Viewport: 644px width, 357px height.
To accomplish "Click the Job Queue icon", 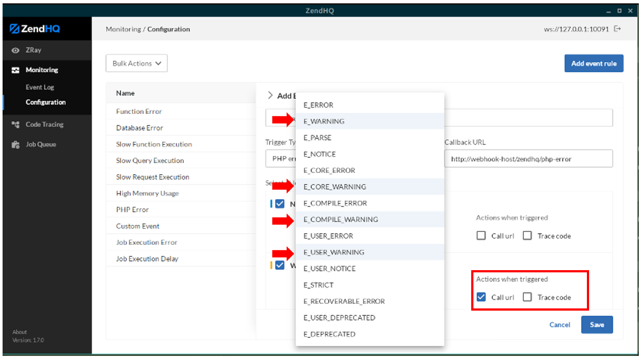I will coord(15,145).
